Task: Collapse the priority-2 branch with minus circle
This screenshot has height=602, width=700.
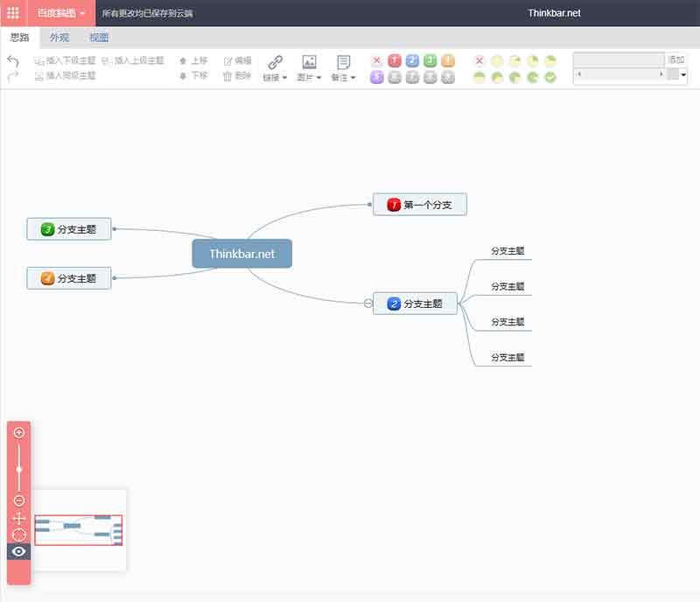Action: (x=367, y=304)
